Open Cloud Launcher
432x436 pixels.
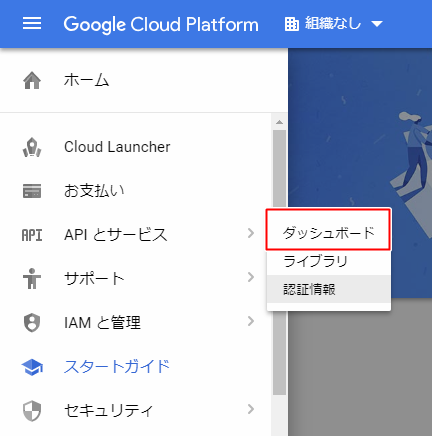coord(117,147)
